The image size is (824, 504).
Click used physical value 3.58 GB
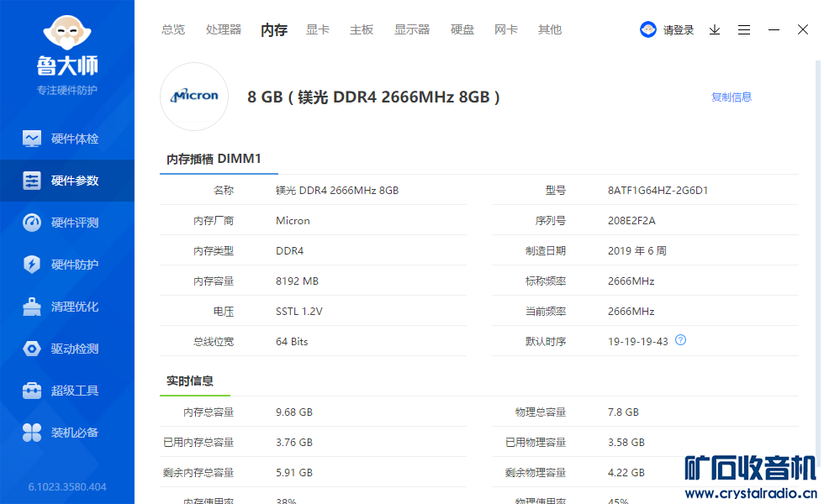click(626, 443)
